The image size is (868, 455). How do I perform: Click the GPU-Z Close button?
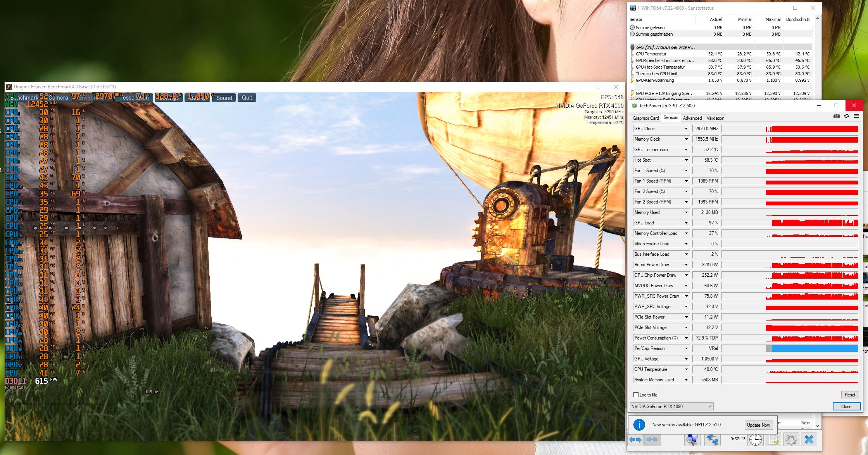point(846,407)
